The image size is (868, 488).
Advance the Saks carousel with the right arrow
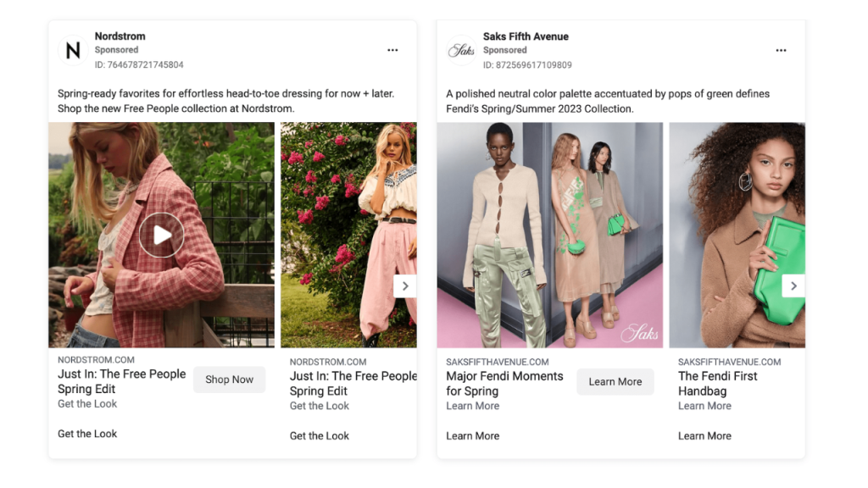click(793, 286)
